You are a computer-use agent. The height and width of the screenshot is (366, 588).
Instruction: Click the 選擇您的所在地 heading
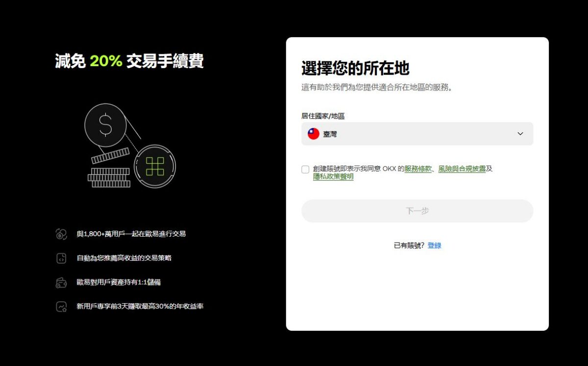click(x=355, y=68)
